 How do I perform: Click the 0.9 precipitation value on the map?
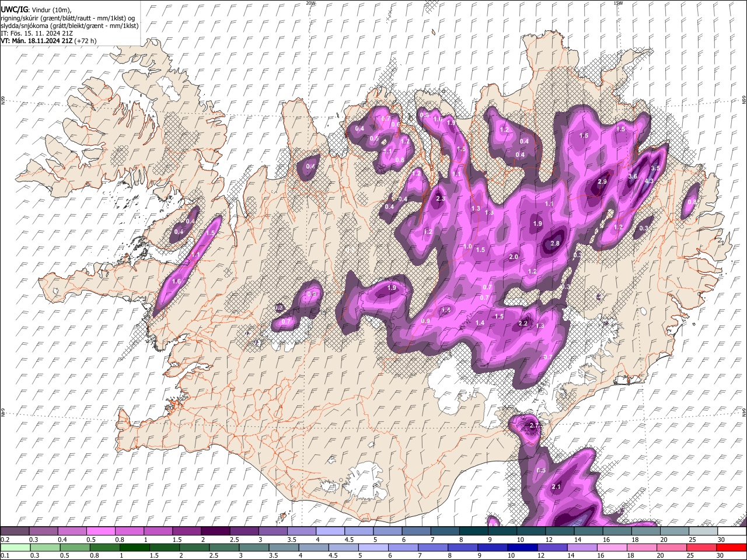425,321
